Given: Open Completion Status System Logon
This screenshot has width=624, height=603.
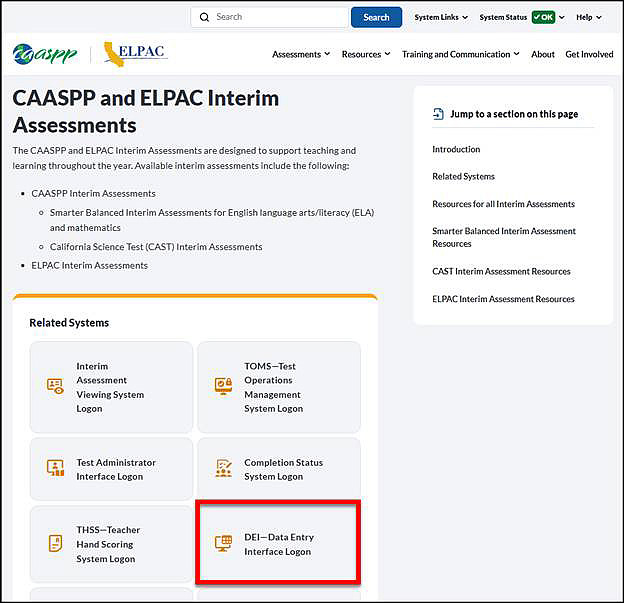Looking at the screenshot, I should point(279,469).
